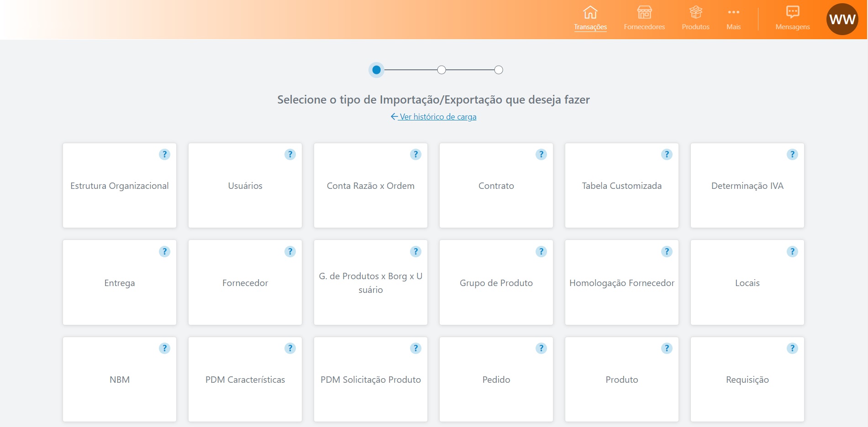Choose the Determinação IVA card
Viewport: 868px width, 427px height.
[747, 186]
